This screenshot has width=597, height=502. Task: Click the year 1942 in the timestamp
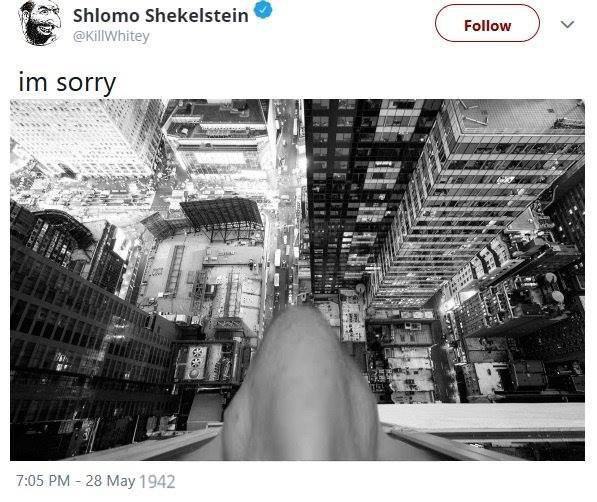pos(157,481)
